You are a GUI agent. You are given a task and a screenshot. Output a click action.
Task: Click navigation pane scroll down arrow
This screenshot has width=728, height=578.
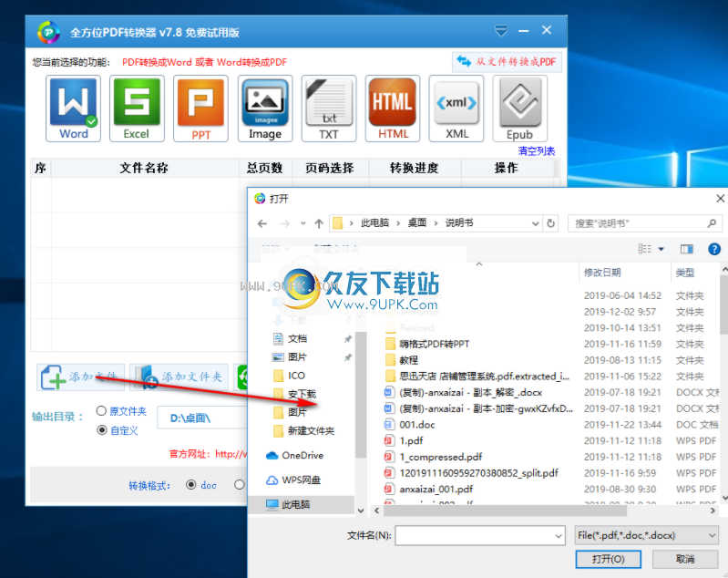point(361,511)
